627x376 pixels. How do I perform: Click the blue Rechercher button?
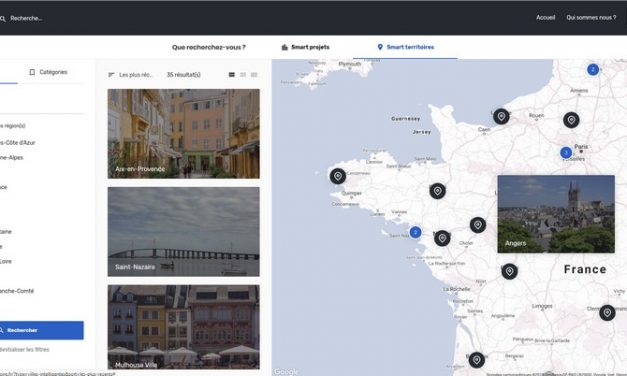pyautogui.click(x=42, y=330)
